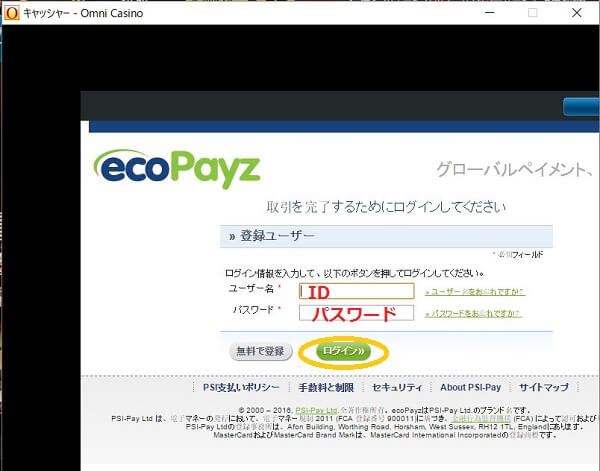Viewport: 600px width, 471px height.
Task: Open 手数料と制限 footer link
Action: [x=326, y=388]
